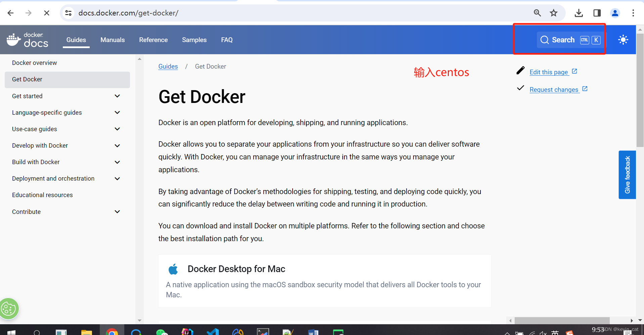Click the browser forward arrow
The width and height of the screenshot is (644, 335).
pyautogui.click(x=29, y=13)
